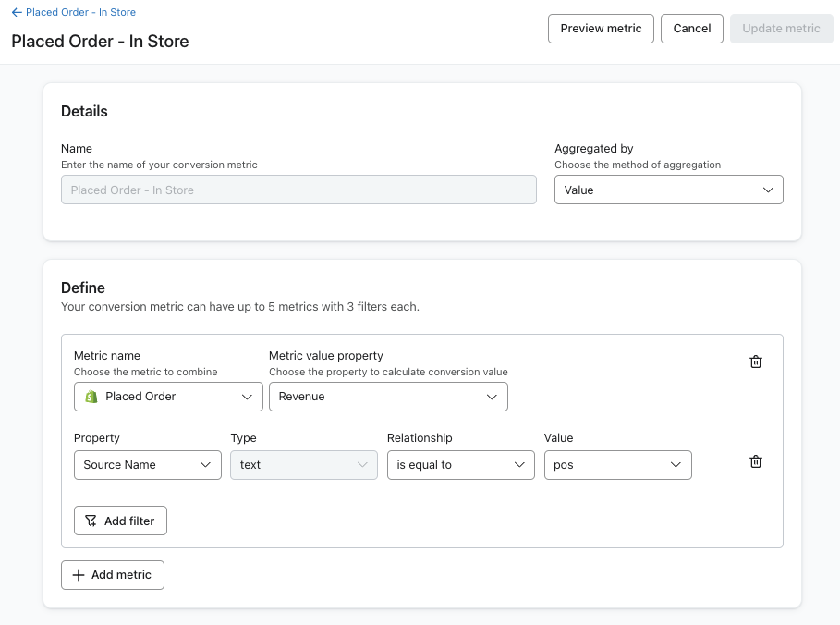
Task: Click the back arrow icon at top left
Action: click(17, 13)
